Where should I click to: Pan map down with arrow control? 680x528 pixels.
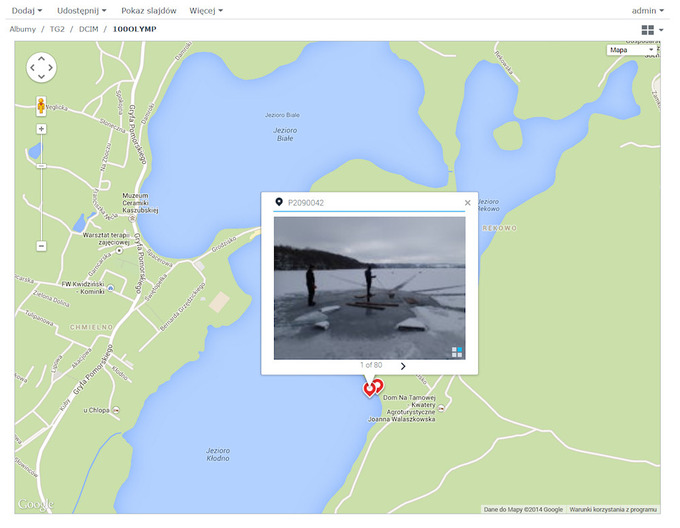tap(41, 77)
